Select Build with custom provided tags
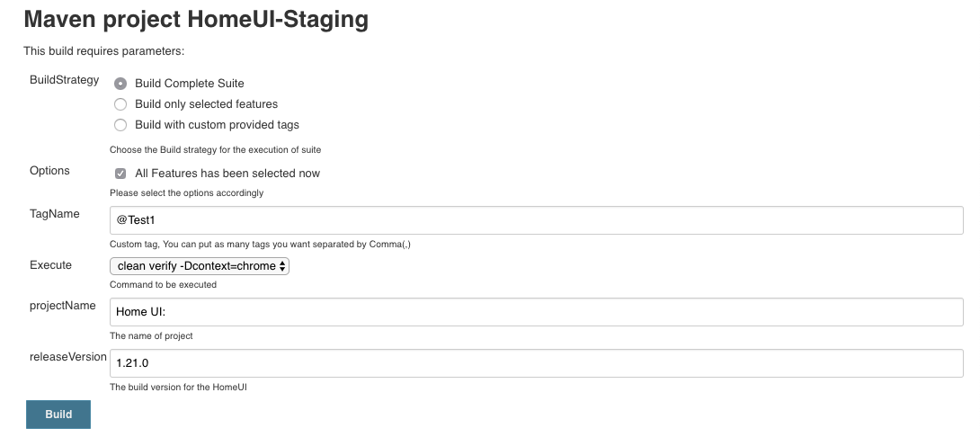The image size is (980, 446). coord(120,125)
